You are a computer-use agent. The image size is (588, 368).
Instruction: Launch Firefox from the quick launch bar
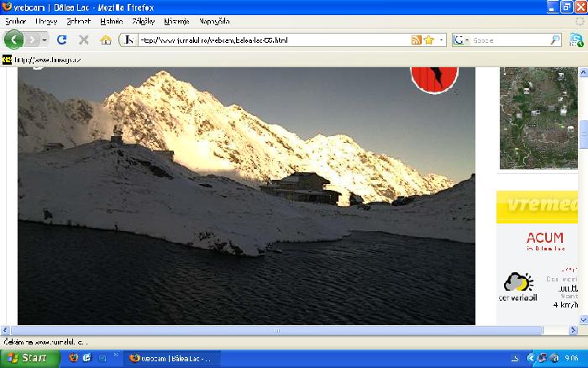coord(73,358)
